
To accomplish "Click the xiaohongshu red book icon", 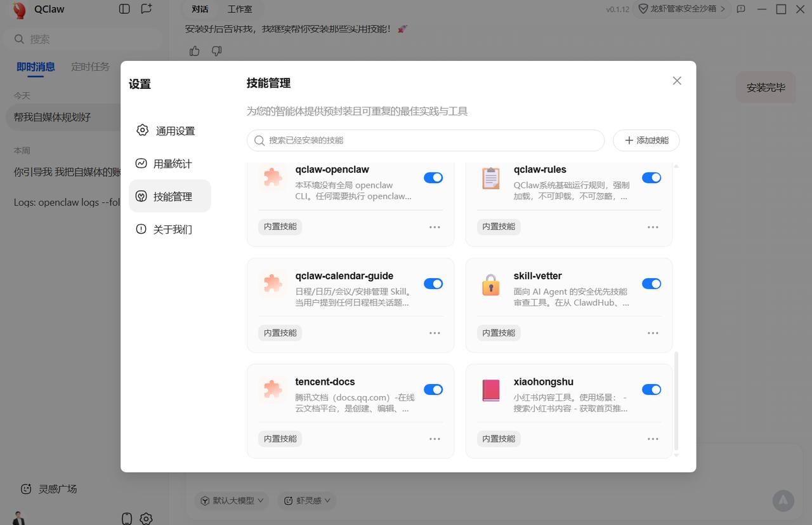I will point(491,390).
